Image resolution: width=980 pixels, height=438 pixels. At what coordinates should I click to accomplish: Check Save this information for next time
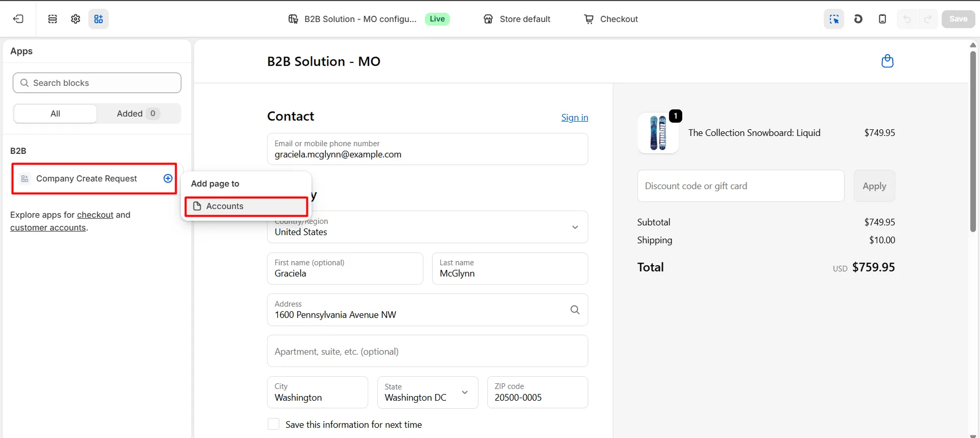coord(274,424)
